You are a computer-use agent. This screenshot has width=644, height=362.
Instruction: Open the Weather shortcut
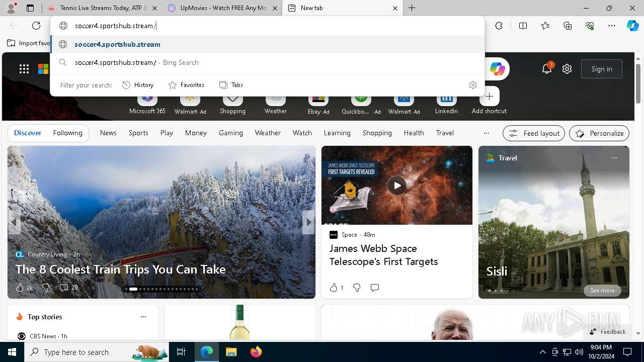[276, 104]
